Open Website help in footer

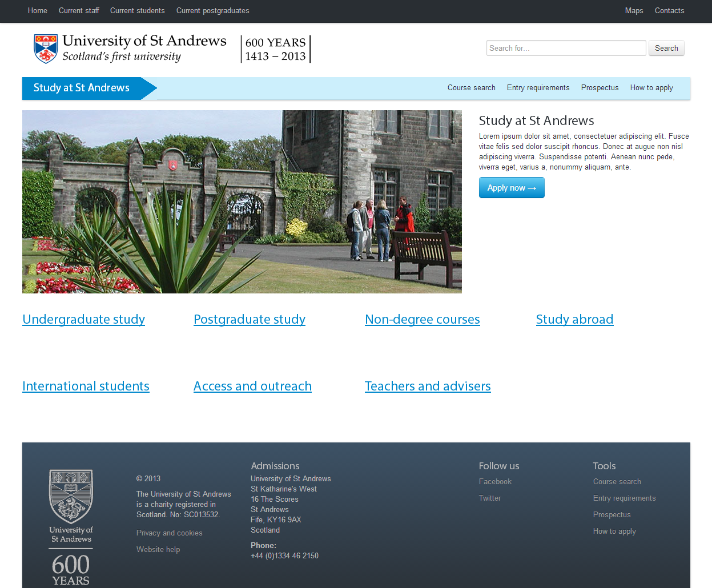pos(158,550)
